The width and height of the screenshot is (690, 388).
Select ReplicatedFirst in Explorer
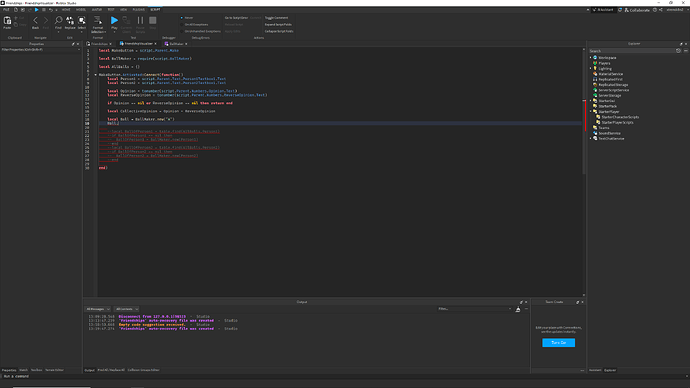pyautogui.click(x=610, y=80)
